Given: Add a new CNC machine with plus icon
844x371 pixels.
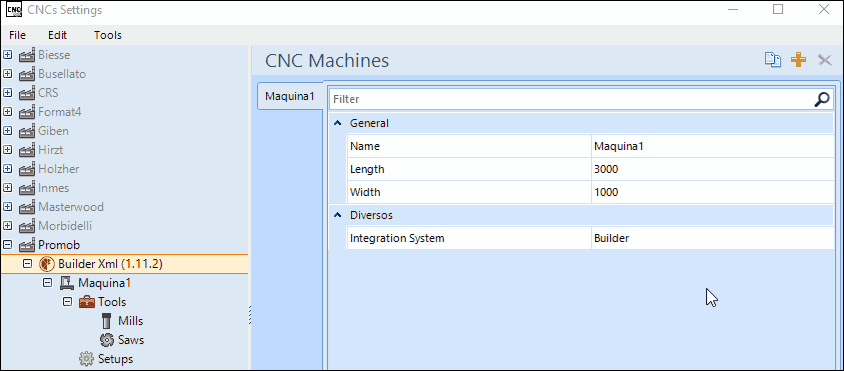Looking at the screenshot, I should point(798,60).
